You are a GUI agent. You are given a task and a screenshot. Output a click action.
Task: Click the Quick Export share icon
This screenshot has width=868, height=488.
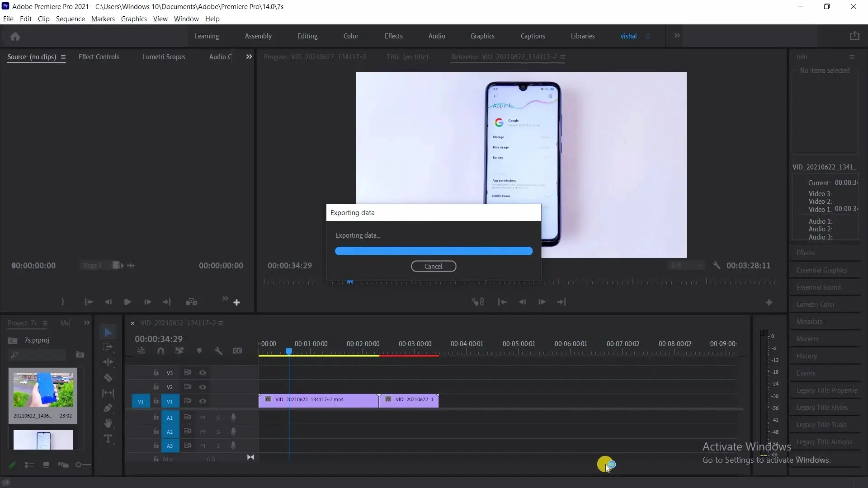click(x=854, y=36)
